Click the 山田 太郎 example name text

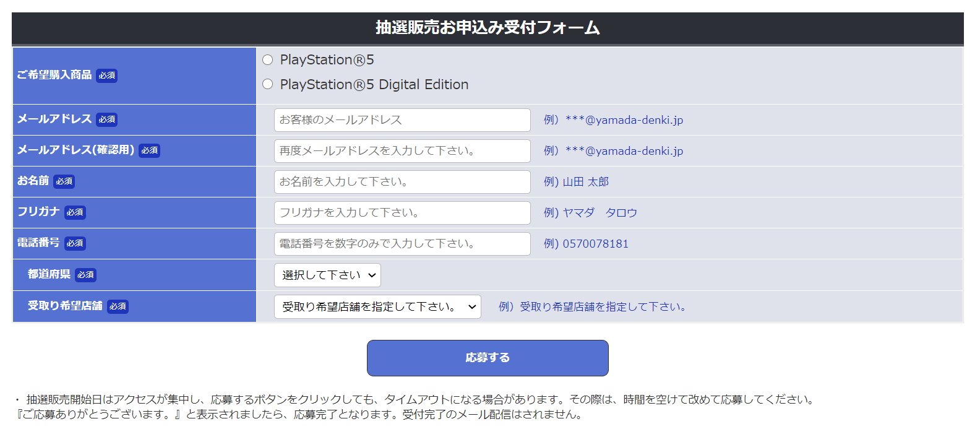click(x=585, y=182)
